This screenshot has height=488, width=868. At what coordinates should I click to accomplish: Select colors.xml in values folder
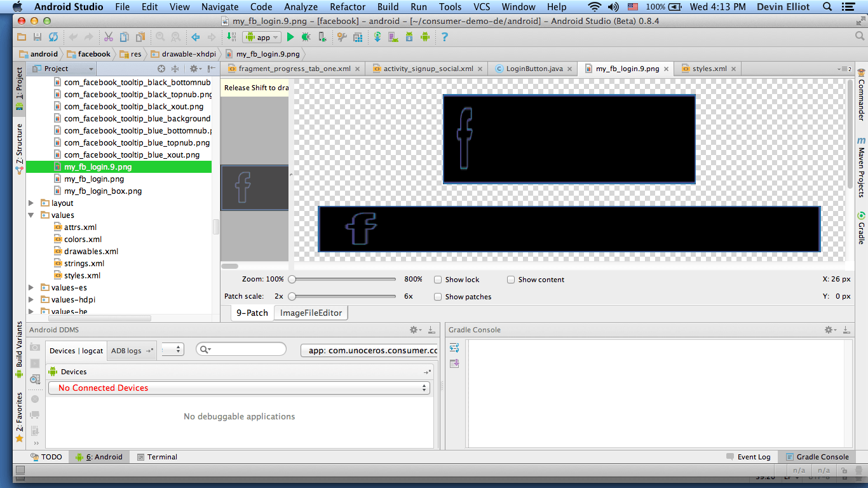pos(83,240)
